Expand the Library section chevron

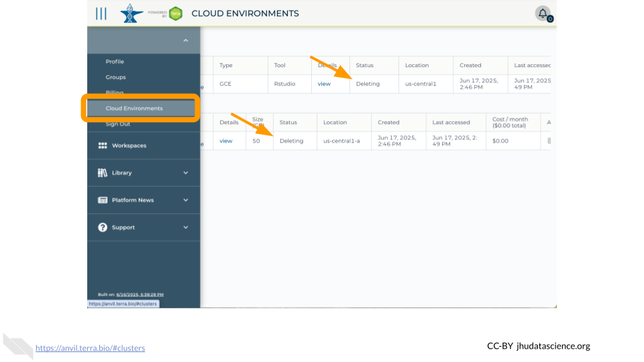click(x=186, y=173)
